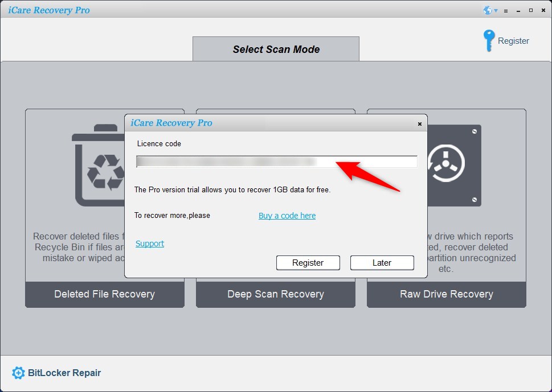Open the globe language dropdown
The image size is (552, 392).
point(490,11)
